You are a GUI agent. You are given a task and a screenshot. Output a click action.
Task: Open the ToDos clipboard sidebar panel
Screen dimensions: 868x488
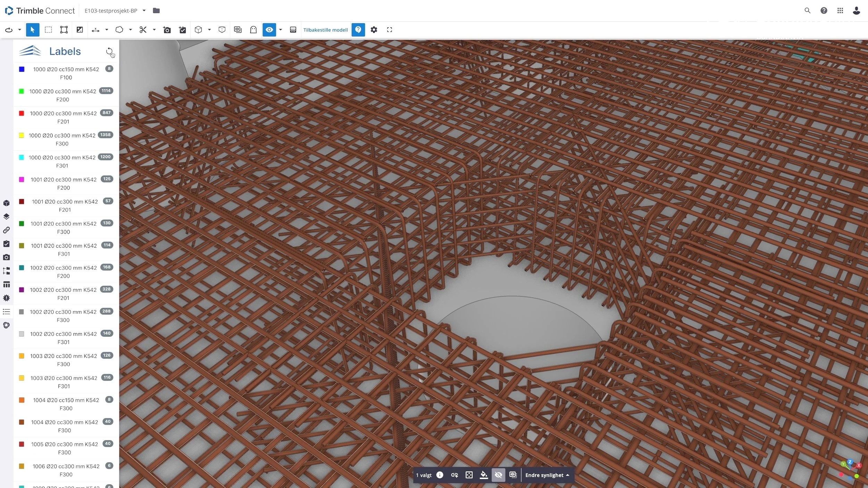pyautogui.click(x=6, y=244)
